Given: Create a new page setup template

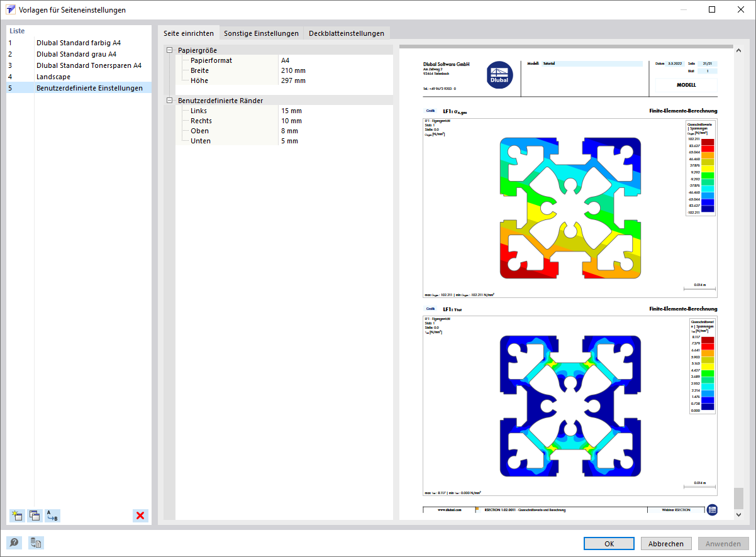Looking at the screenshot, I should point(17,516).
